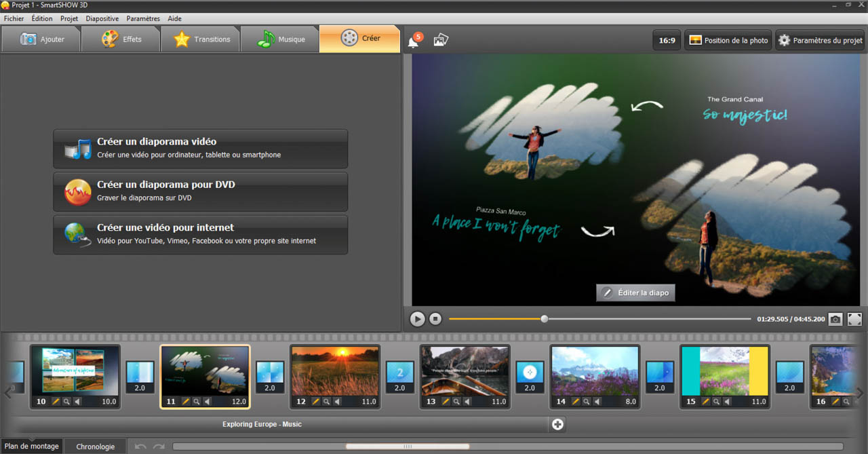Open the Paramètres menu
The height and width of the screenshot is (454, 868).
143,18
